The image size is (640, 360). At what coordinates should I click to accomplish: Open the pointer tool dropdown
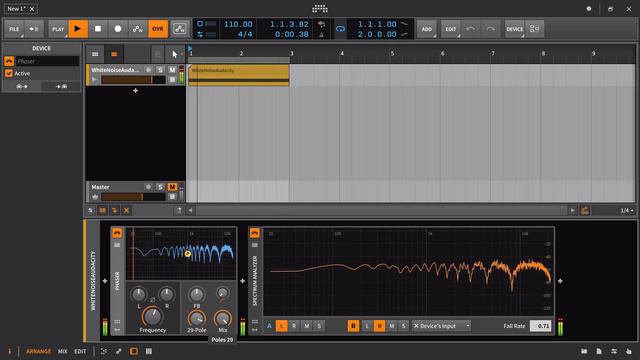click(176, 54)
